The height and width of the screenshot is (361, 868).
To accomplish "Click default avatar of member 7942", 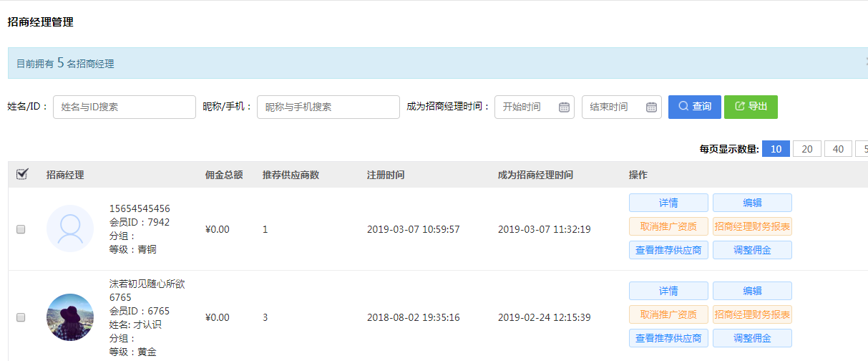I will click(70, 228).
